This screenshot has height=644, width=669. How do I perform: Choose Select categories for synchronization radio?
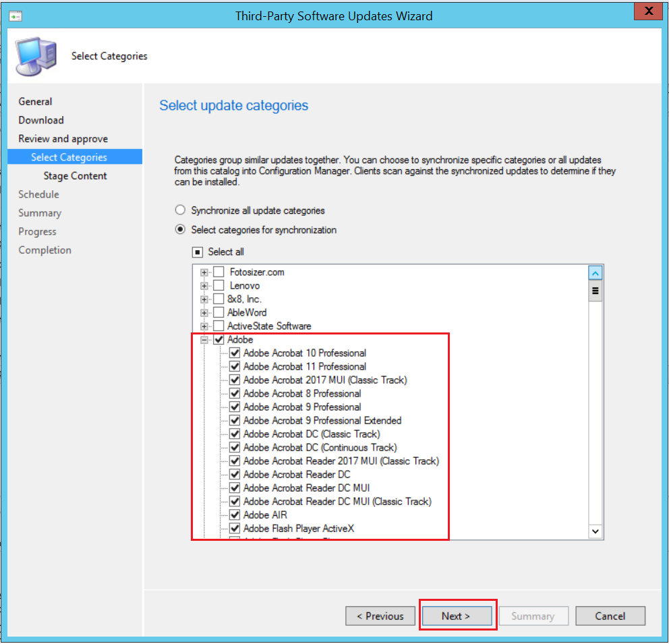tap(181, 230)
